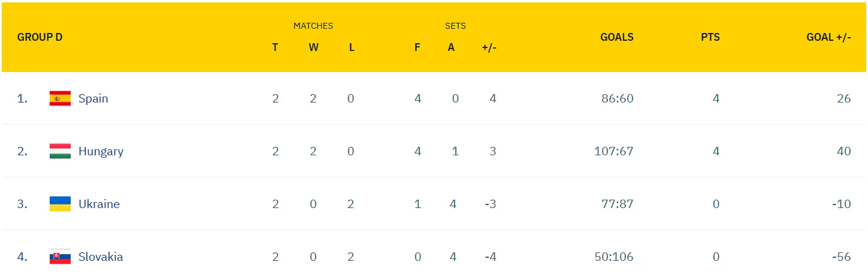Viewport: 868px width, 280px height.
Task: Click the SETS header label
Action: coord(455,26)
